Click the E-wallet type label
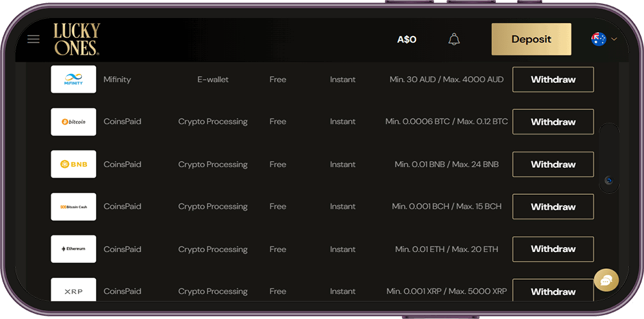Viewport: 644px width, 319px height. click(x=213, y=80)
